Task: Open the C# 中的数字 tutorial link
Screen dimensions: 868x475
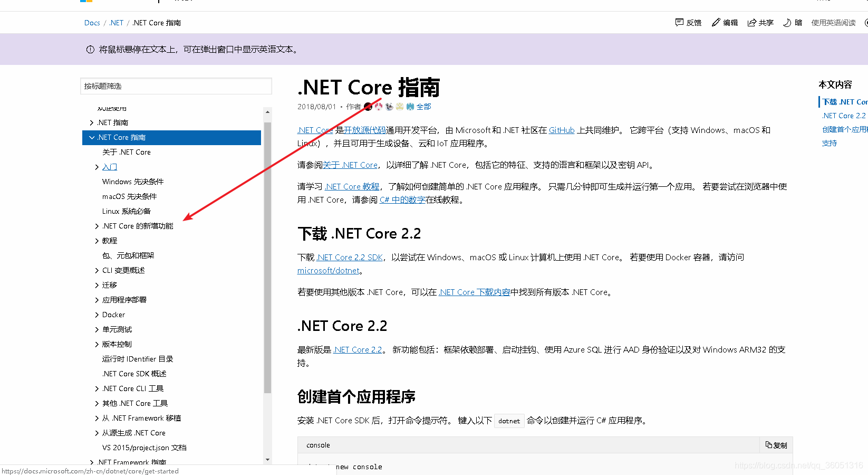Action: [402, 199]
